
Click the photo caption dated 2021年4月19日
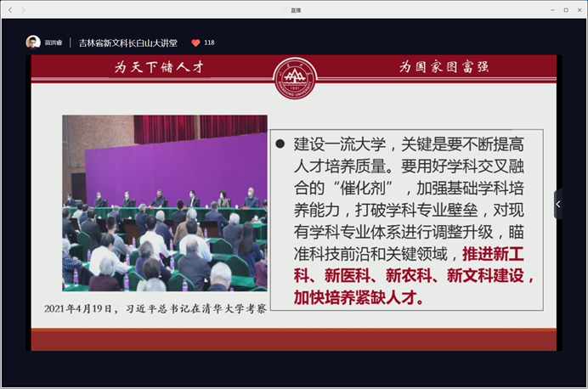coord(155,308)
